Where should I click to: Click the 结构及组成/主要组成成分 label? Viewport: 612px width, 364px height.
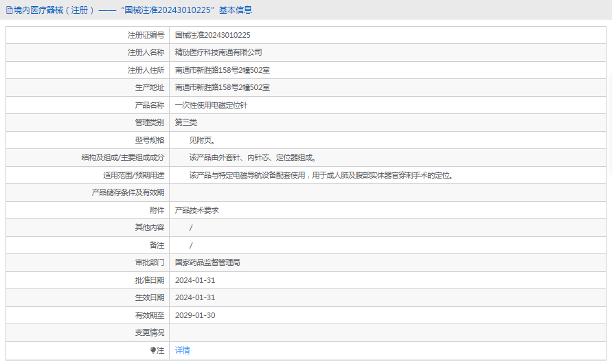(123, 157)
